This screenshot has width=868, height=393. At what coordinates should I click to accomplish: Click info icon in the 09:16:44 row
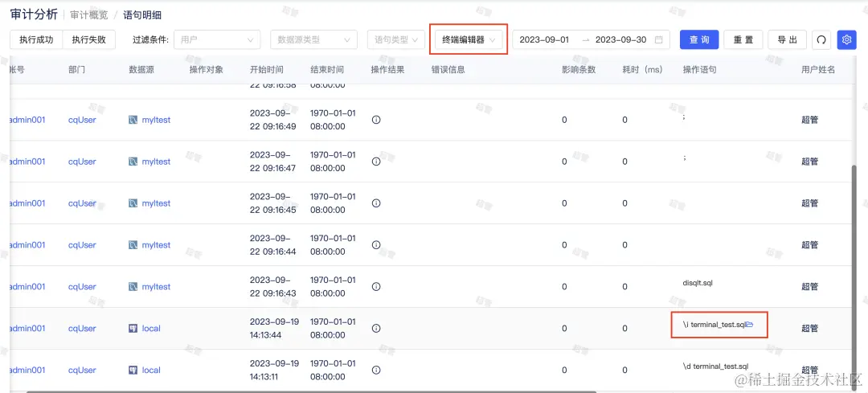tap(376, 244)
